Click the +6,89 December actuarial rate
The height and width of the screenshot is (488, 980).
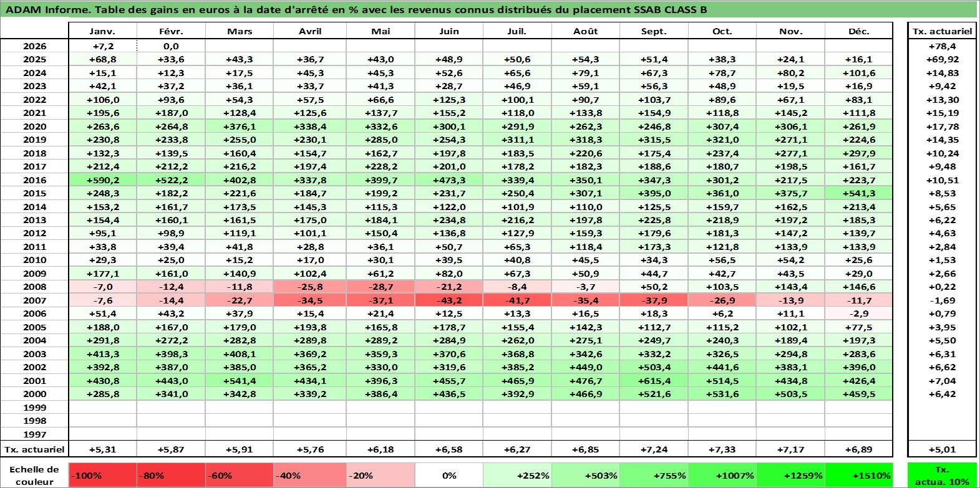point(859,449)
